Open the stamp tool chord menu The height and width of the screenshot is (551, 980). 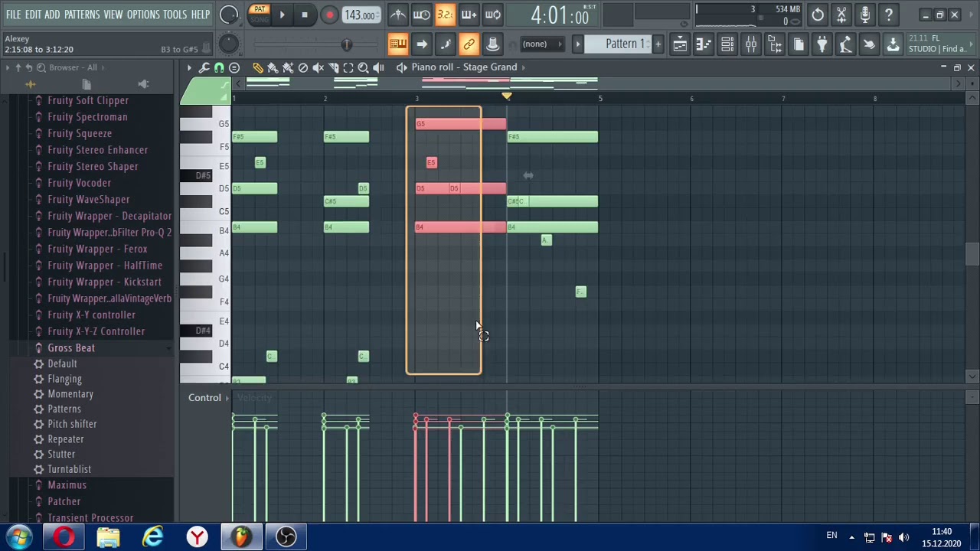[234, 67]
